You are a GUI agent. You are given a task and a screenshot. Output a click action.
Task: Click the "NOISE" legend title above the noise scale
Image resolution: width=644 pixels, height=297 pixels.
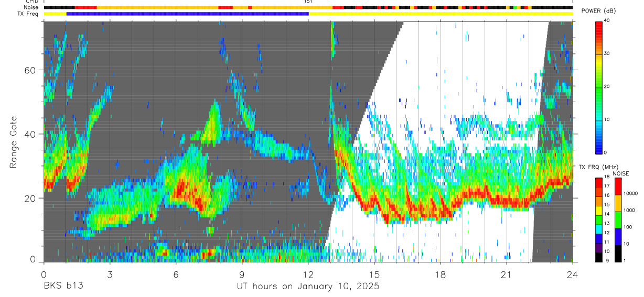point(620,173)
